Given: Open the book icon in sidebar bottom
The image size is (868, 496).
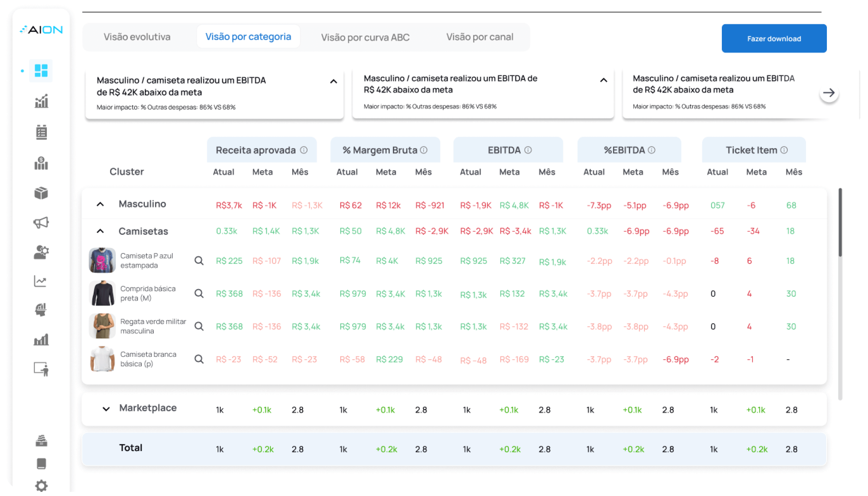Looking at the screenshot, I should pyautogui.click(x=41, y=464).
